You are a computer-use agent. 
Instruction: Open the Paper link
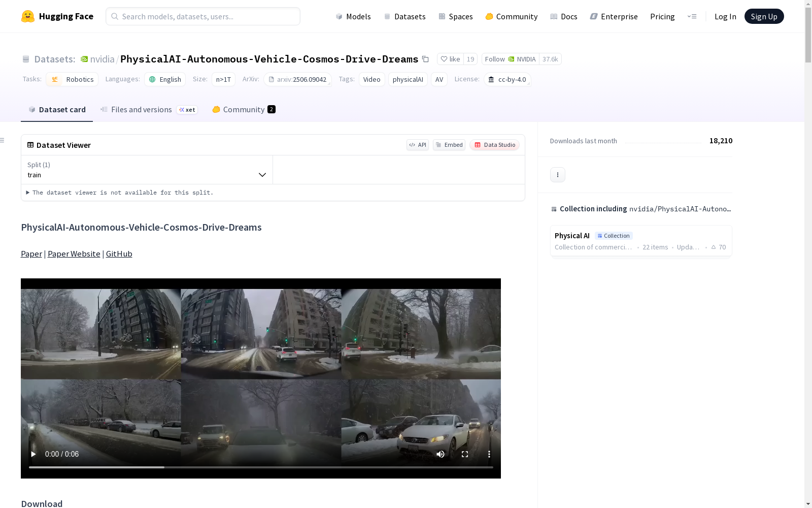31,253
